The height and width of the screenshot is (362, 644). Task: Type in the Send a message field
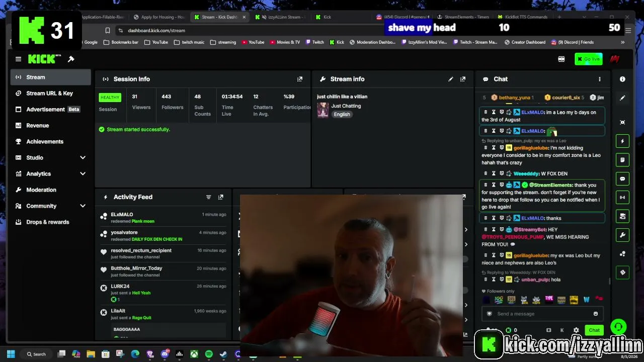tap(542, 314)
